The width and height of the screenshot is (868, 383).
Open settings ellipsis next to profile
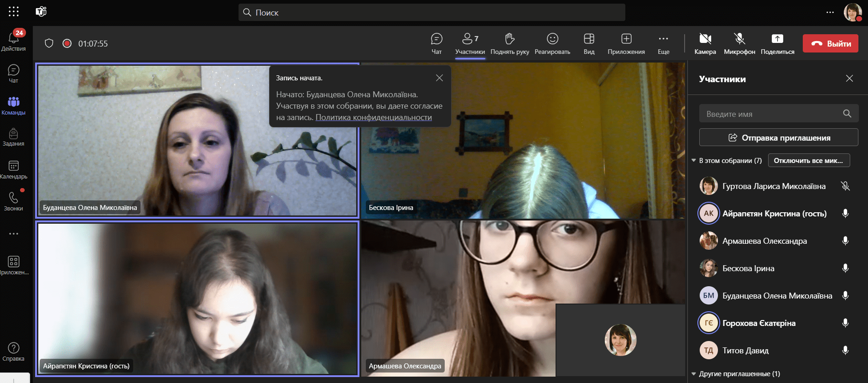point(830,12)
